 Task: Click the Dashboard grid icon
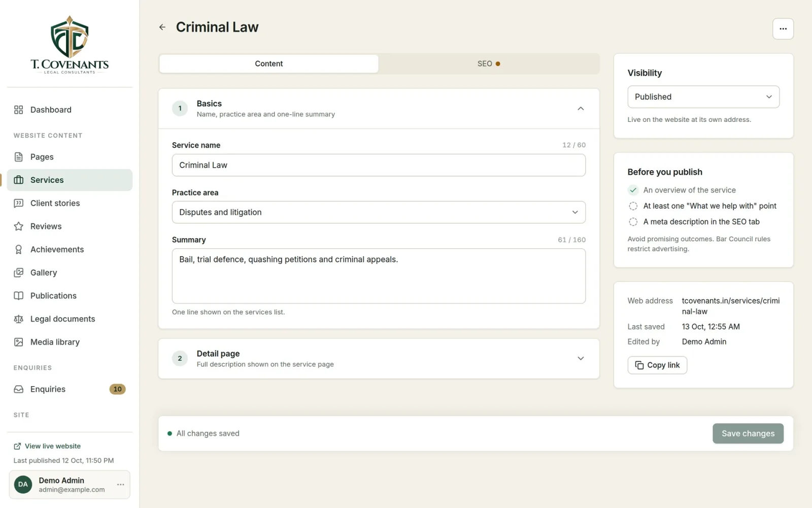[19, 110]
